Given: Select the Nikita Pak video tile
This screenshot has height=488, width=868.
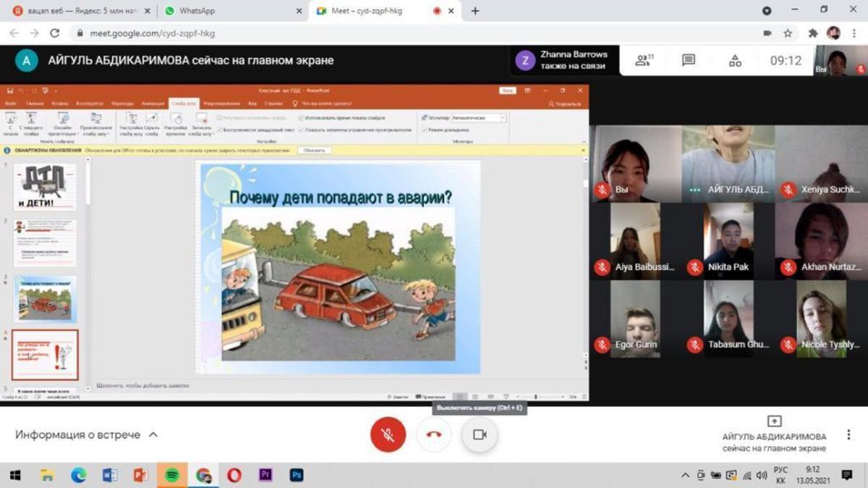Looking at the screenshot, I should tap(728, 240).
